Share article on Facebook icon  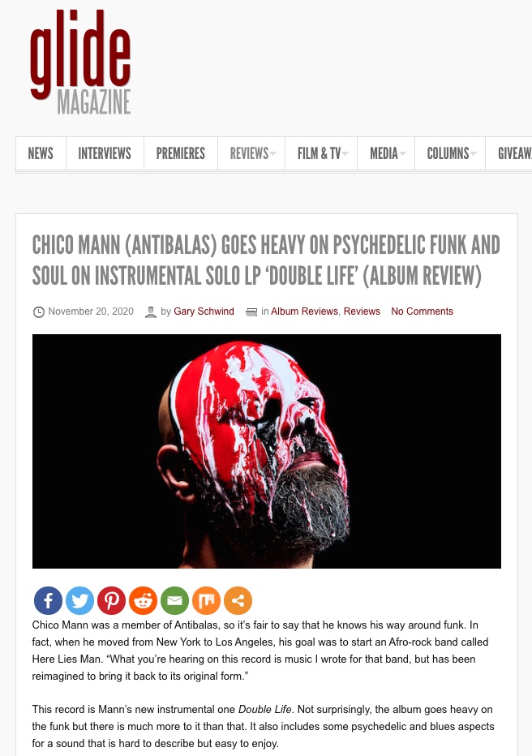48,600
